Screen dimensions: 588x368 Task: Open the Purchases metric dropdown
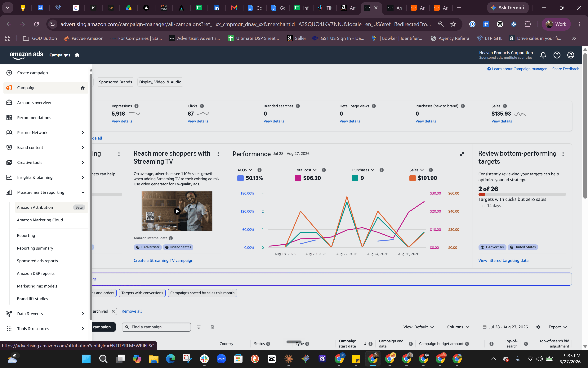(363, 170)
